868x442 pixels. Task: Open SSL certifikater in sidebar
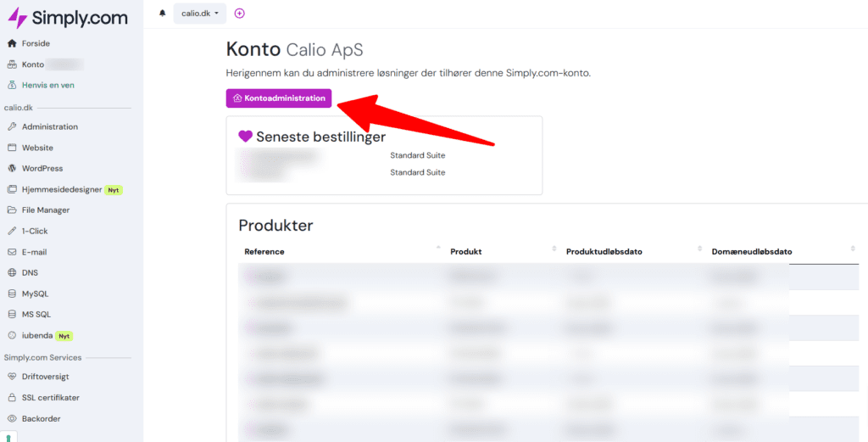point(50,397)
